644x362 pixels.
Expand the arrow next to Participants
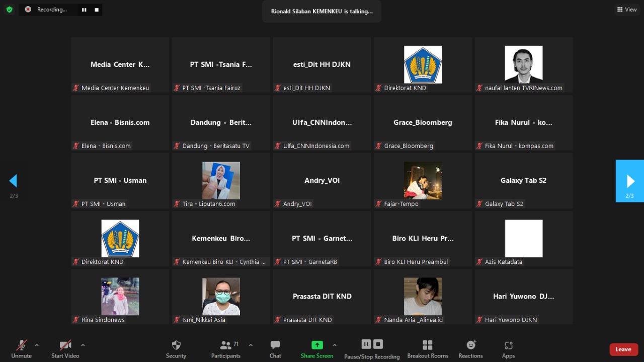(251, 345)
